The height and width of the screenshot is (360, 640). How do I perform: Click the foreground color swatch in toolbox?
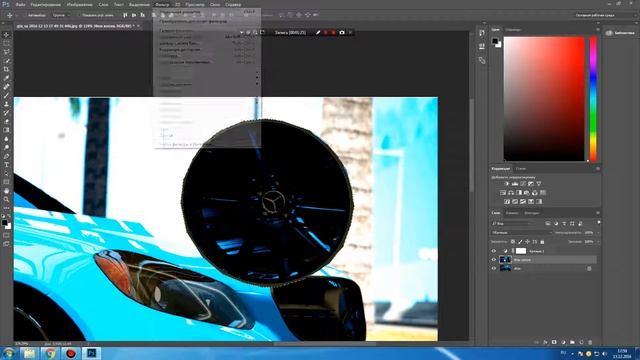click(x=4, y=222)
